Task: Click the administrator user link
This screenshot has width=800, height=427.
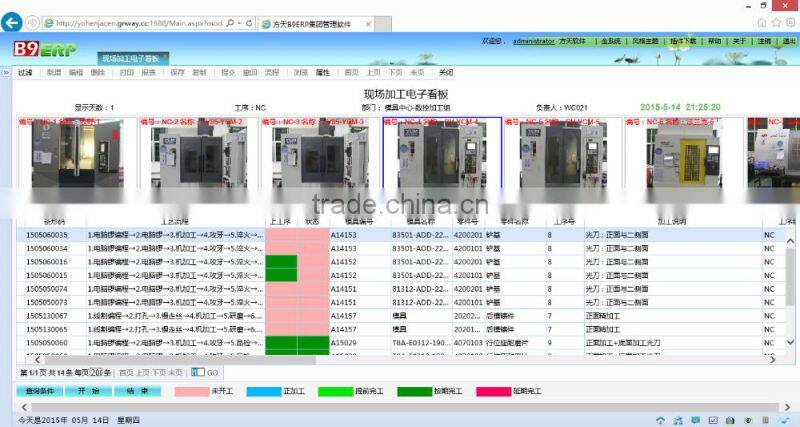Action: click(533, 42)
